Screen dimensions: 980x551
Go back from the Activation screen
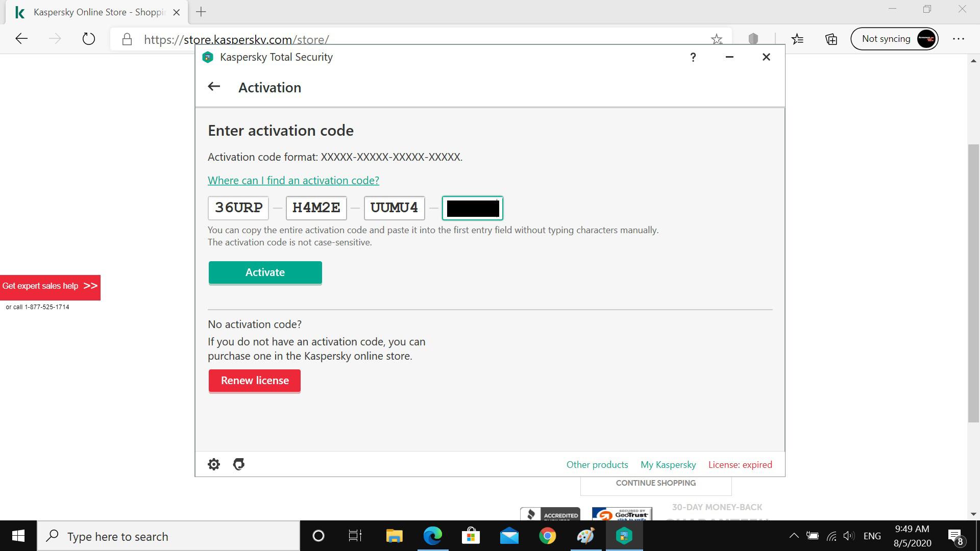[x=214, y=87]
